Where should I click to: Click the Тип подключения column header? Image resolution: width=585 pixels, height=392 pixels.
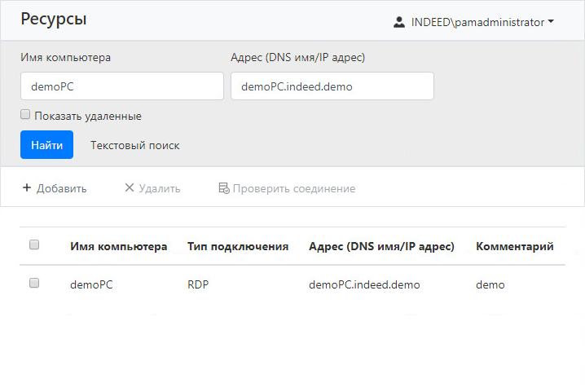tap(238, 246)
